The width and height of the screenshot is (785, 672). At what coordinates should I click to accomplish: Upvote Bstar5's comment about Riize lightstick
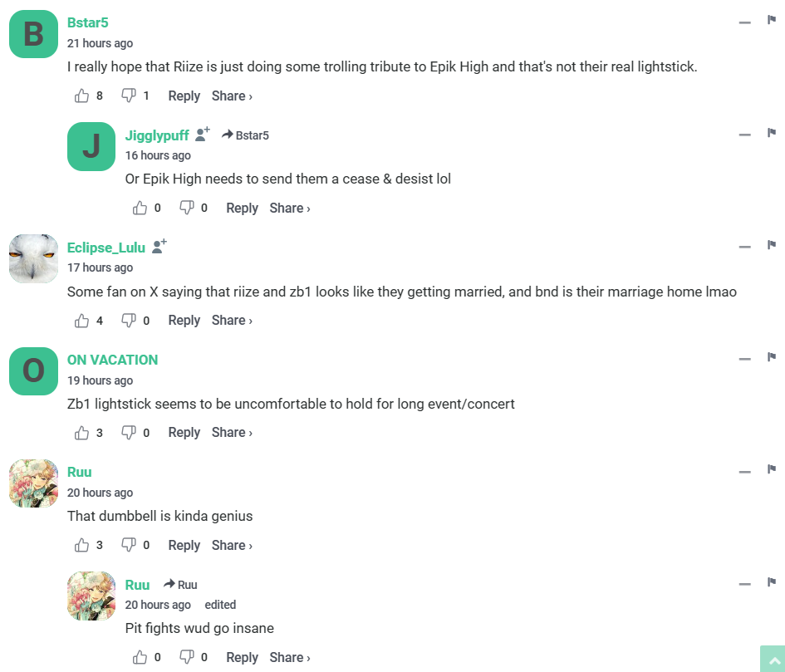pyautogui.click(x=81, y=96)
